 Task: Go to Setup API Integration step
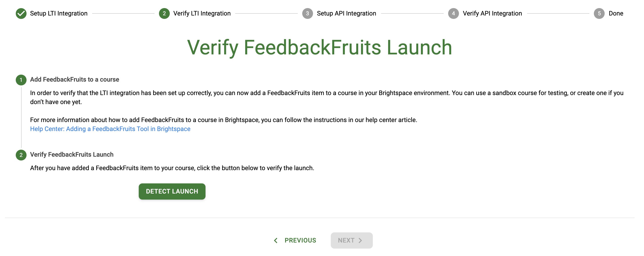pos(347,13)
